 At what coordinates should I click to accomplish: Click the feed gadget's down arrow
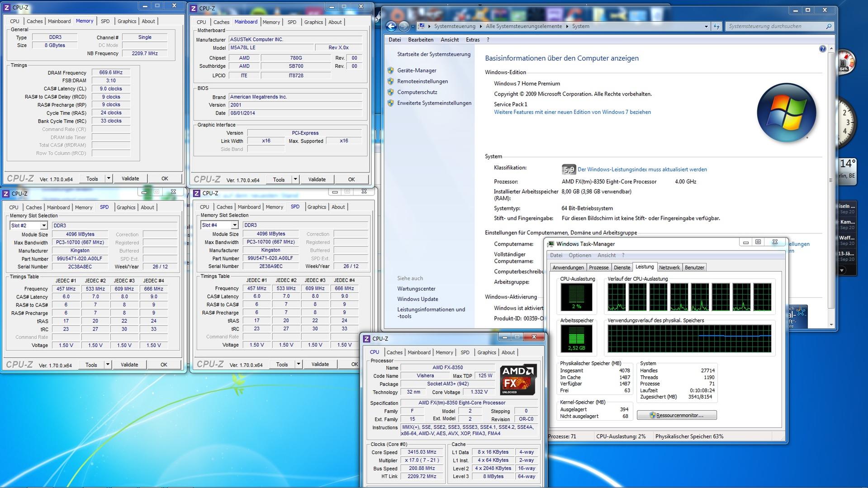click(842, 270)
